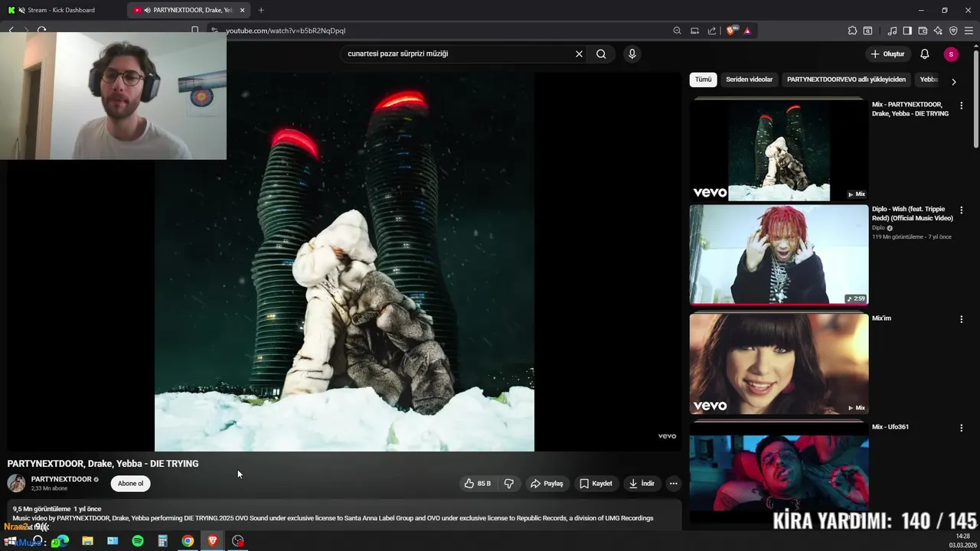The image size is (980, 551).
Task: Click the Kaydet save button
Action: [596, 484]
